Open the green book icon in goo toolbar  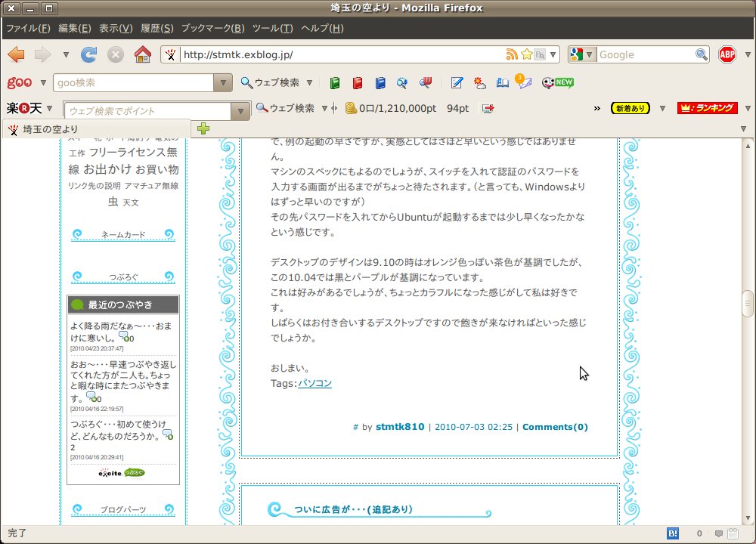(335, 83)
